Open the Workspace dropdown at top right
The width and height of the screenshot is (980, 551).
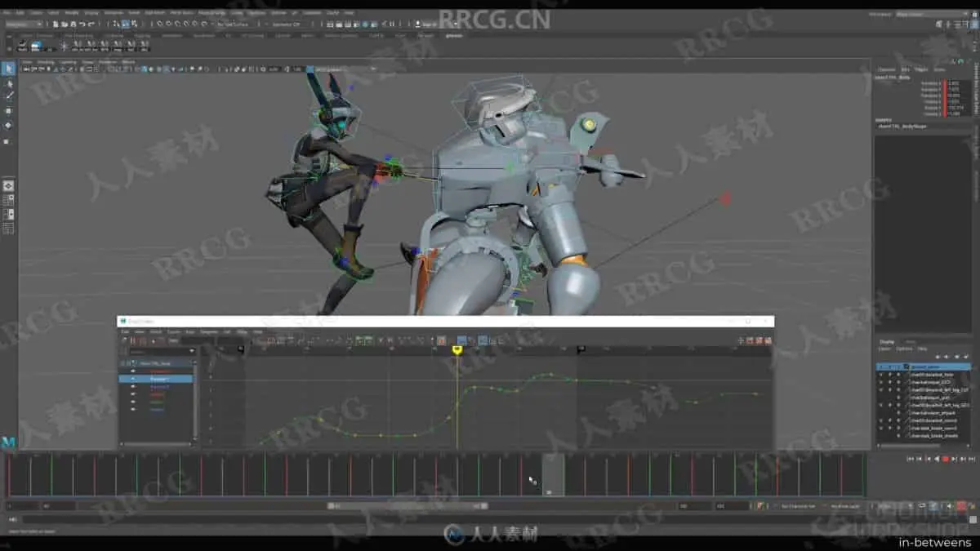click(x=932, y=14)
